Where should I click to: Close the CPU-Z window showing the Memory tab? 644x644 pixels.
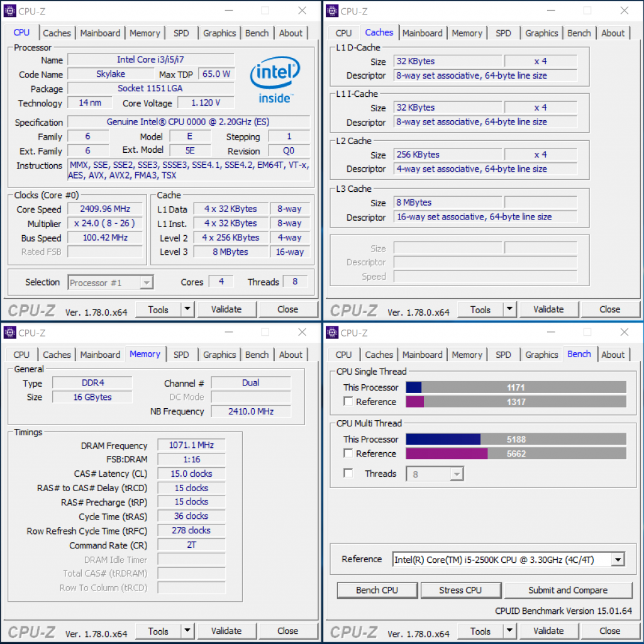[303, 332]
